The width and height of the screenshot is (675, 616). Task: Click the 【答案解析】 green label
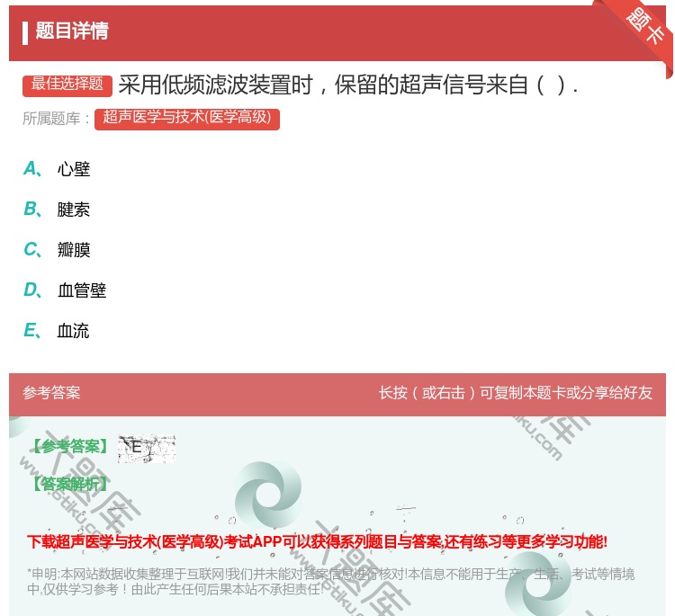click(x=70, y=484)
